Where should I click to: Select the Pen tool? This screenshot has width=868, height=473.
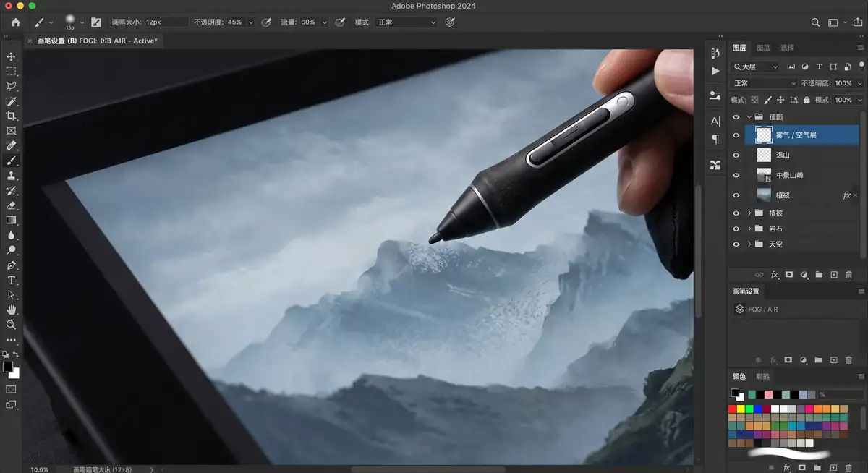11,265
